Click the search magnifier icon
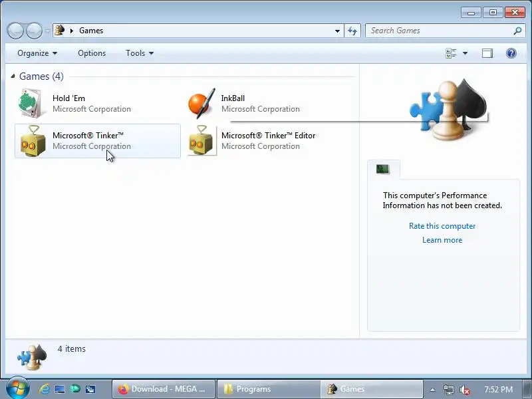The width and height of the screenshot is (532, 399). point(517,31)
